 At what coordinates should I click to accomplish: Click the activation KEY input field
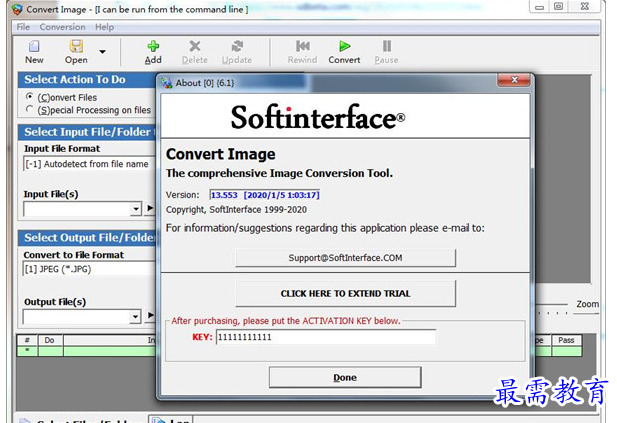coord(326,337)
